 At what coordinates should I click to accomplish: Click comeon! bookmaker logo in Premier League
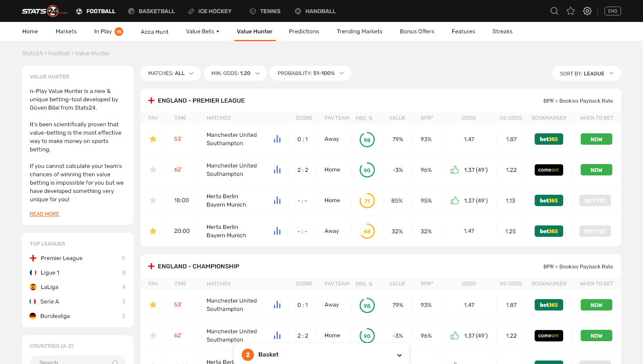[x=549, y=170]
